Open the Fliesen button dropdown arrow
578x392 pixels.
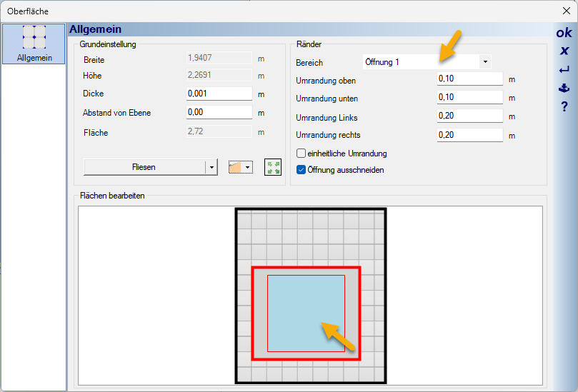tap(211, 167)
